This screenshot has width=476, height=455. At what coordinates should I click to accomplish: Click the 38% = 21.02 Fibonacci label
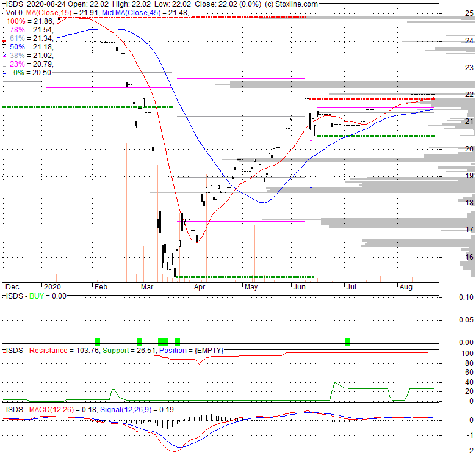(31, 56)
